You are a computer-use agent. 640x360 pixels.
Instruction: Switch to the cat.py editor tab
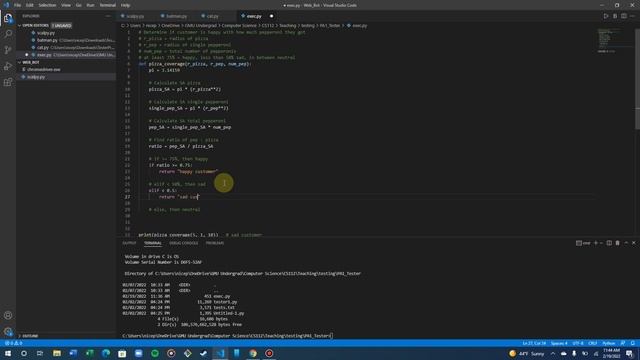tap(212, 16)
